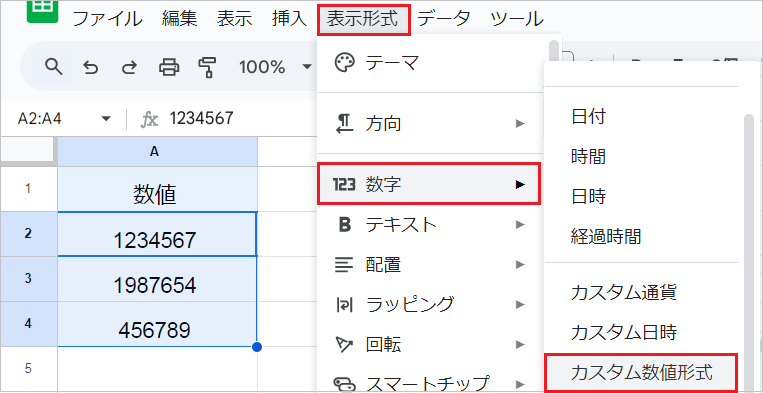Screen dimensions: 763x393
Task: Click the print icon in toolbar
Action: [169, 67]
